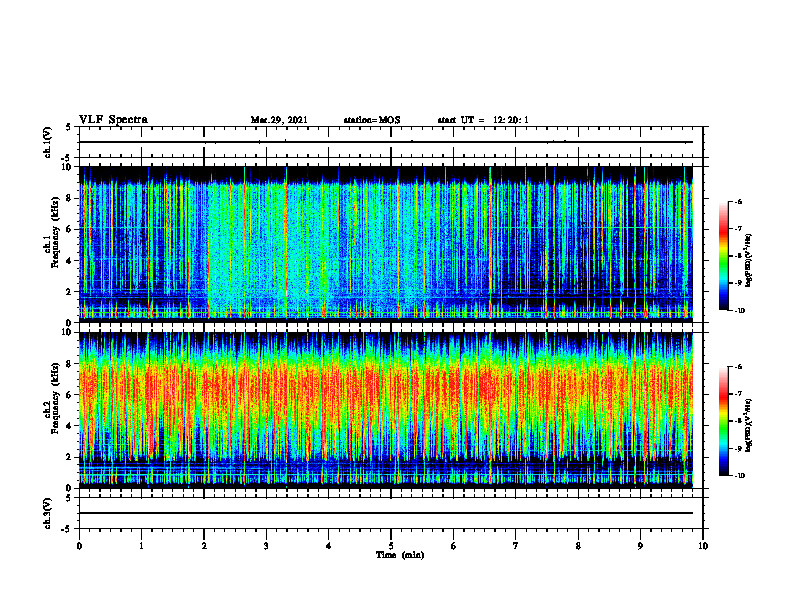This screenshot has width=792, height=612.
Task: Click the ch.1 color bar "log(PSD)" label
Action: (x=749, y=261)
